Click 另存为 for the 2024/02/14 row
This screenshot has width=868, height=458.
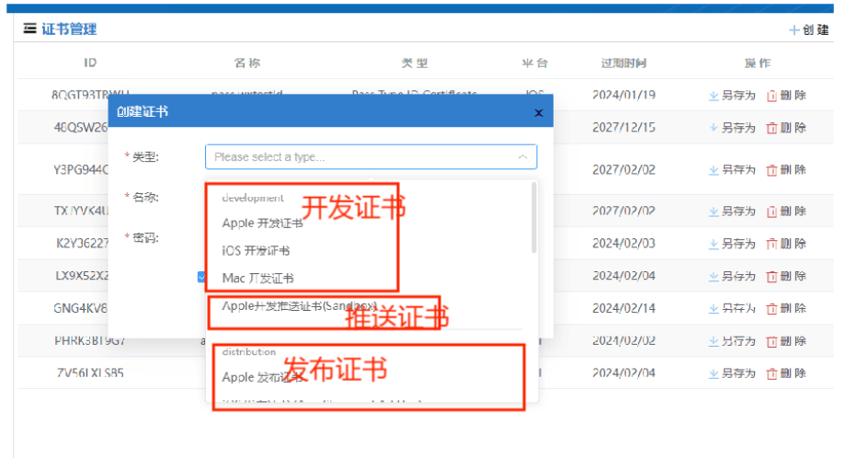(732, 308)
